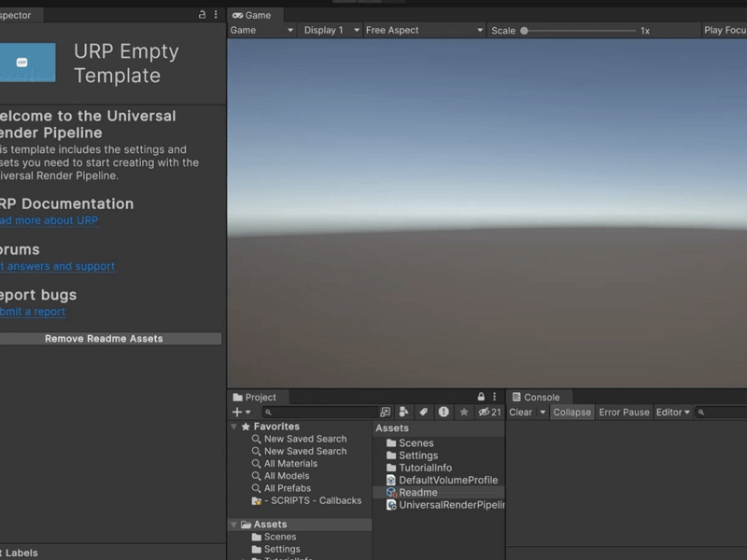This screenshot has height=560, width=747.
Task: Open the Editor dropdown in Console
Action: [672, 412]
